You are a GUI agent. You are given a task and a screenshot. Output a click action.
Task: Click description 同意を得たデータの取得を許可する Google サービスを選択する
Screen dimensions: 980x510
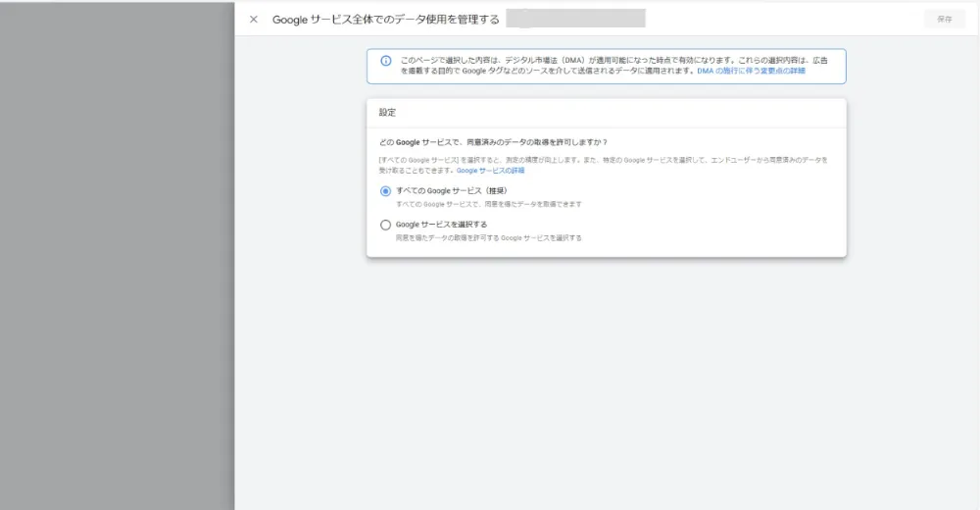coord(489,237)
